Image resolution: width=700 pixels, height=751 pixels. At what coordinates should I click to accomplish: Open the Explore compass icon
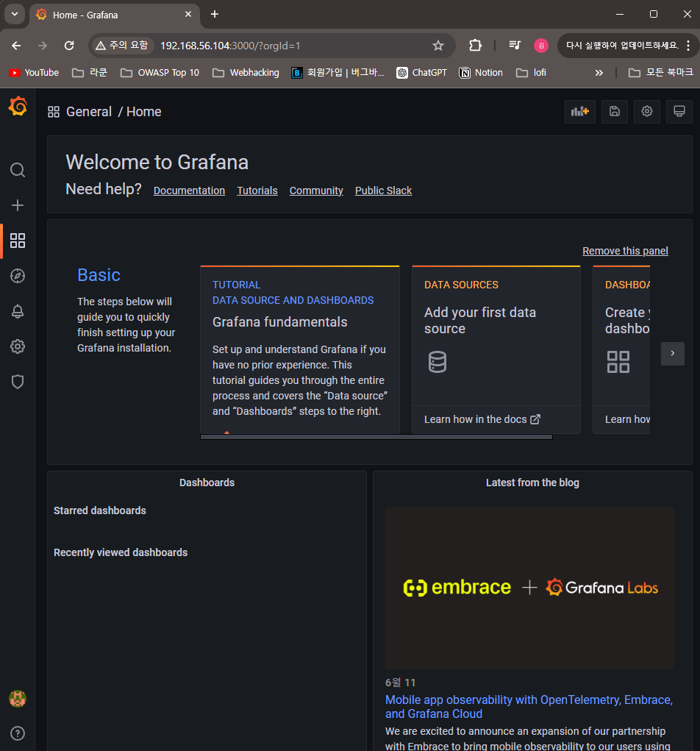(x=18, y=276)
